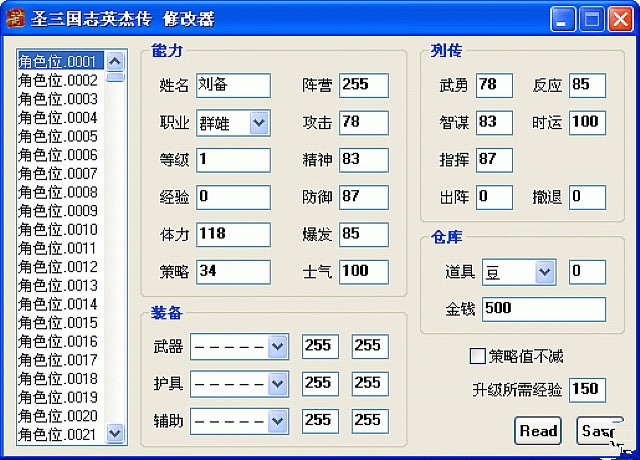Click the 反应 input field
The height and width of the screenshot is (460, 640).
tap(587, 85)
